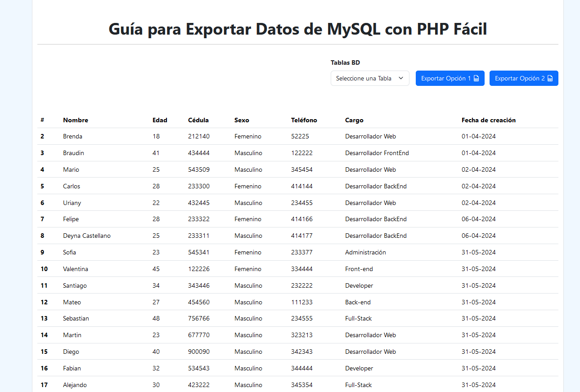Select the name Valentina
The height and width of the screenshot is (392, 580).
[76, 269]
